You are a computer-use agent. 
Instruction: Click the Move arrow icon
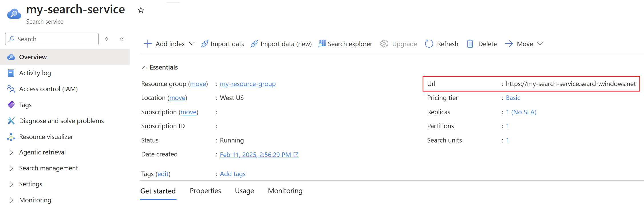pyautogui.click(x=509, y=44)
